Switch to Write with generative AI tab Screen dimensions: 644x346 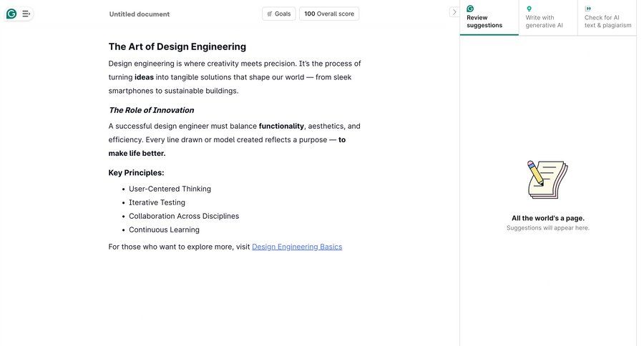[x=548, y=18]
